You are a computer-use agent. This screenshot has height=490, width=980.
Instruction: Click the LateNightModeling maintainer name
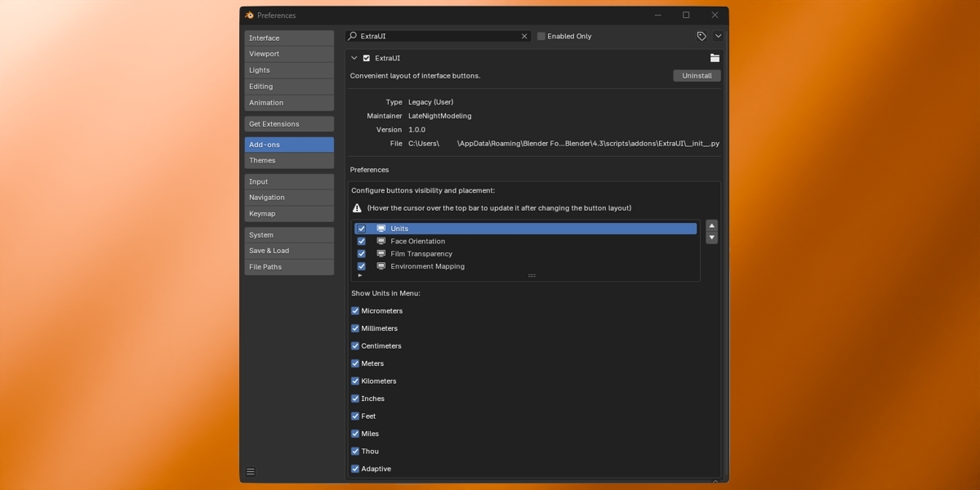pos(439,116)
